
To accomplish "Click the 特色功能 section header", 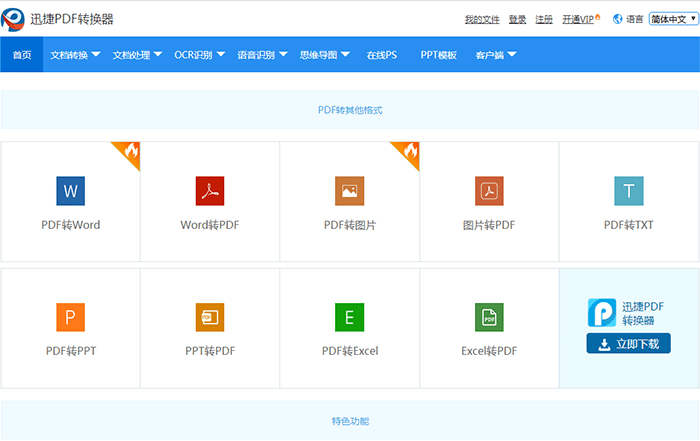I will [350, 421].
